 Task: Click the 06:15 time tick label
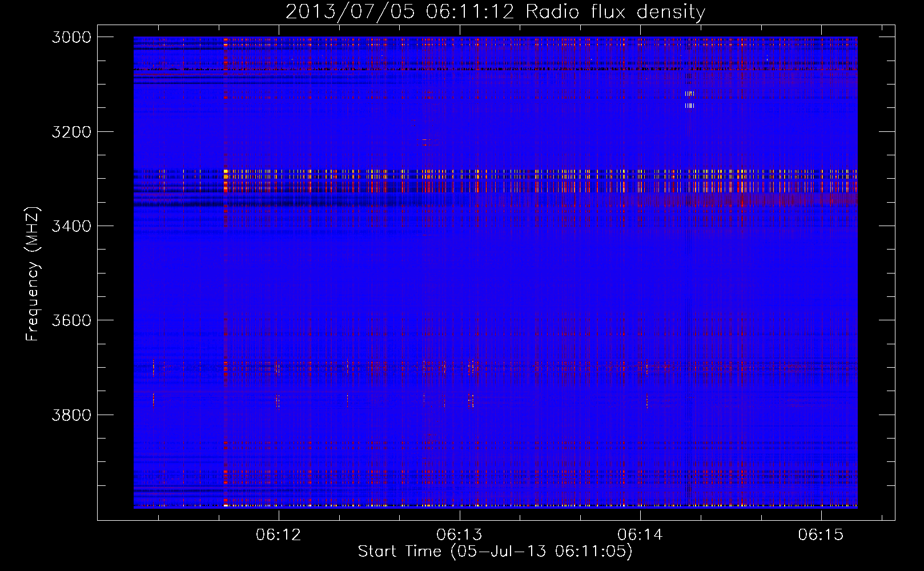(x=821, y=535)
